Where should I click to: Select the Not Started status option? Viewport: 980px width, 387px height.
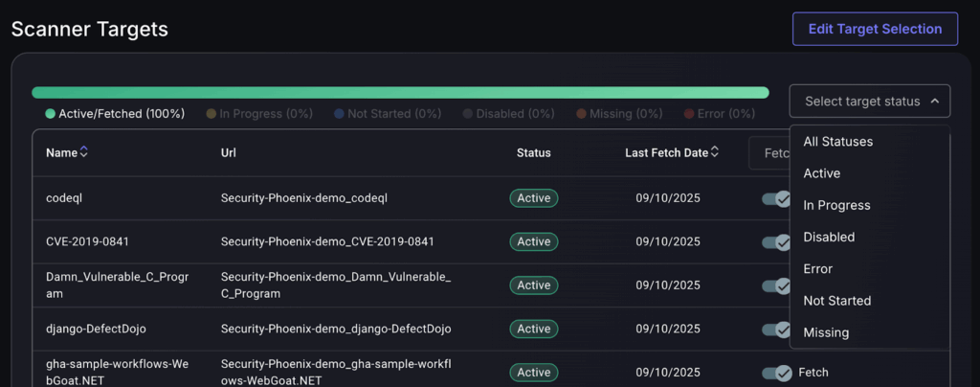(836, 301)
